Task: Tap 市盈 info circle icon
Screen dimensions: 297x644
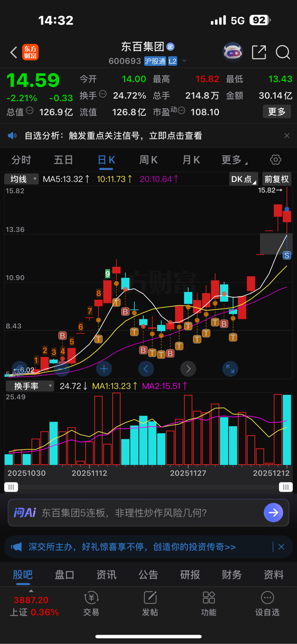Action: (x=181, y=111)
